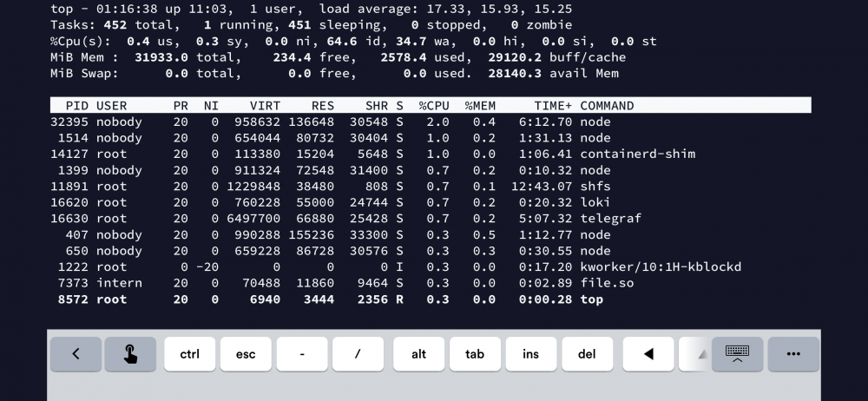Click PID 407 in the list

click(x=77, y=235)
